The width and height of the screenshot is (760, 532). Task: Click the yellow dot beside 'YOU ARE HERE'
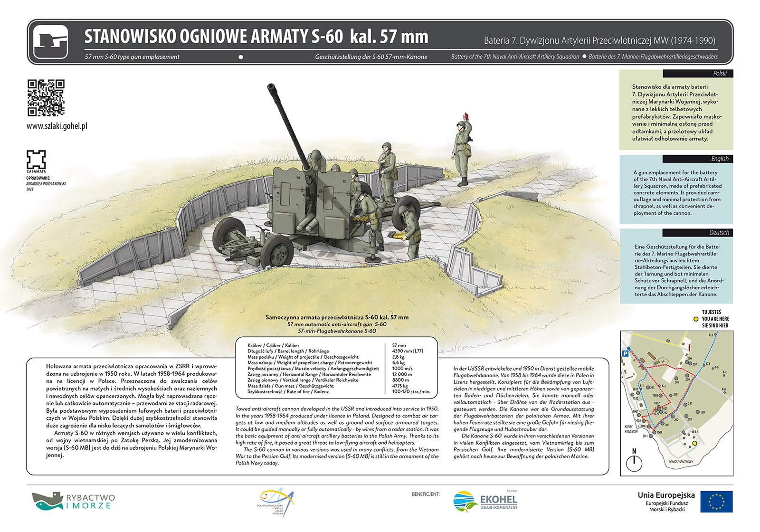[696, 319]
